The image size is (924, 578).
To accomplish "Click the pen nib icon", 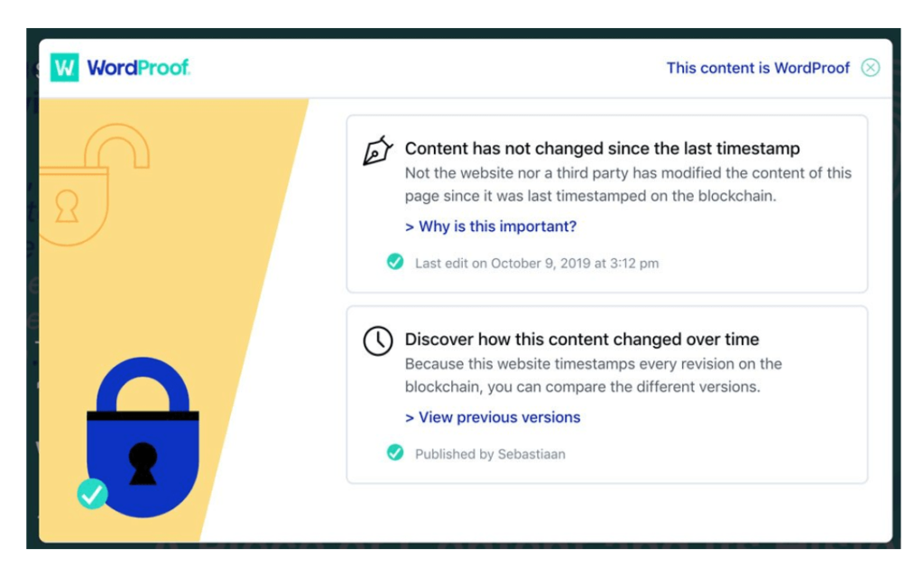I will (x=377, y=151).
